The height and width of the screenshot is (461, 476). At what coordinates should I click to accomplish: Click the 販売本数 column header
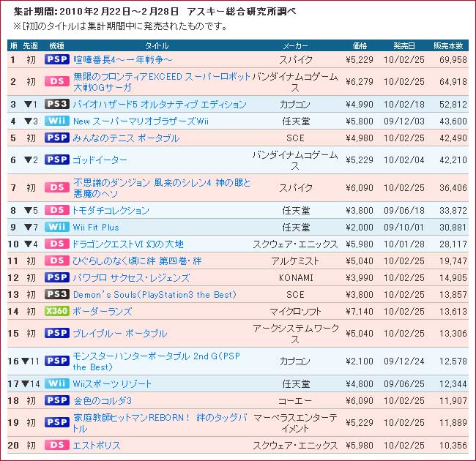pyautogui.click(x=448, y=45)
